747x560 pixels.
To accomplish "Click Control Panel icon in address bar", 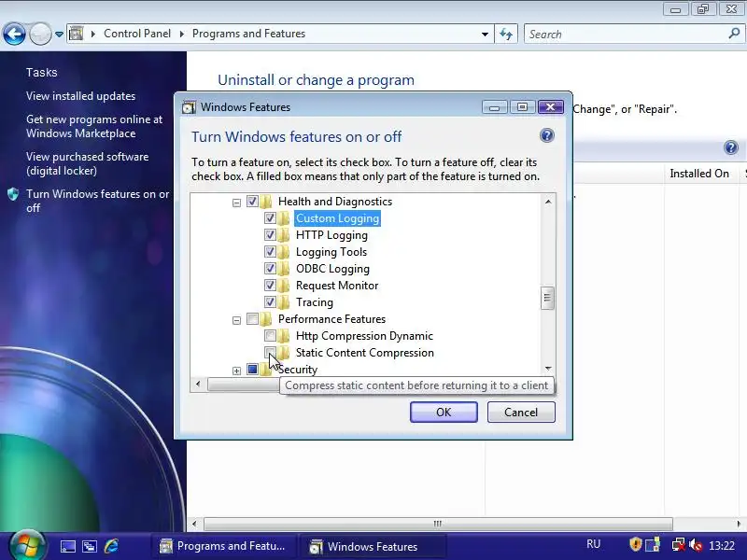I will pos(77,34).
